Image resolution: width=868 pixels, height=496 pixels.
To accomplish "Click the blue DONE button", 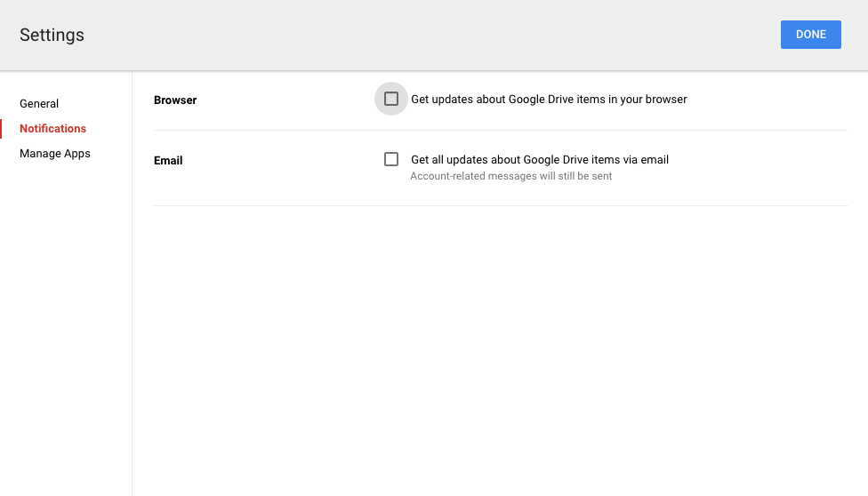I will (x=810, y=35).
